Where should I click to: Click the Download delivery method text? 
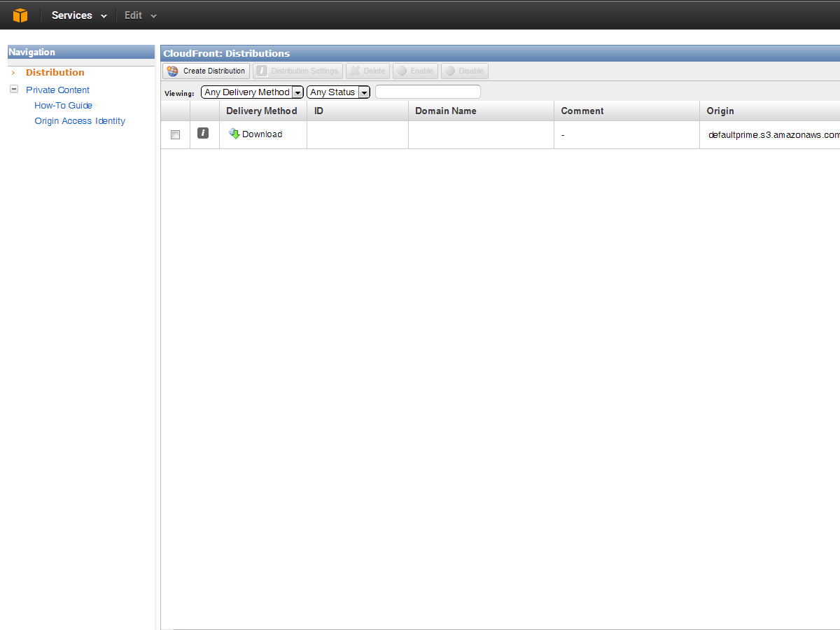point(262,134)
